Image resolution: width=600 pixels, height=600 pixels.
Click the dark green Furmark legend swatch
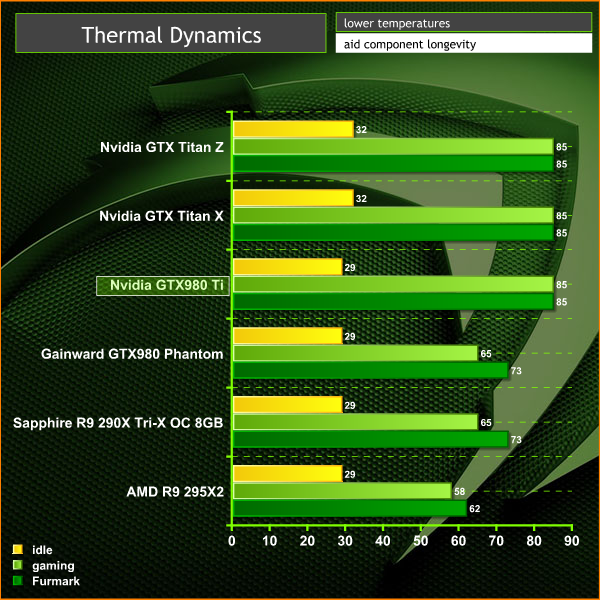[18, 581]
